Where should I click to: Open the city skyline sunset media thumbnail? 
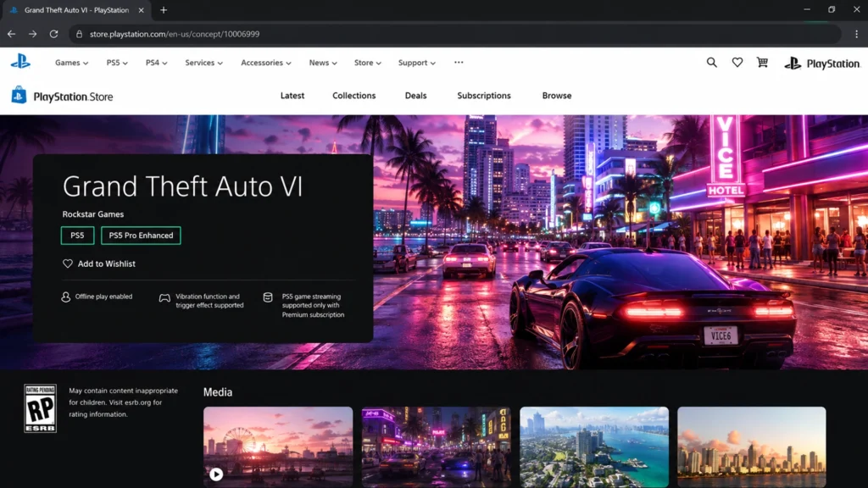pos(752,447)
